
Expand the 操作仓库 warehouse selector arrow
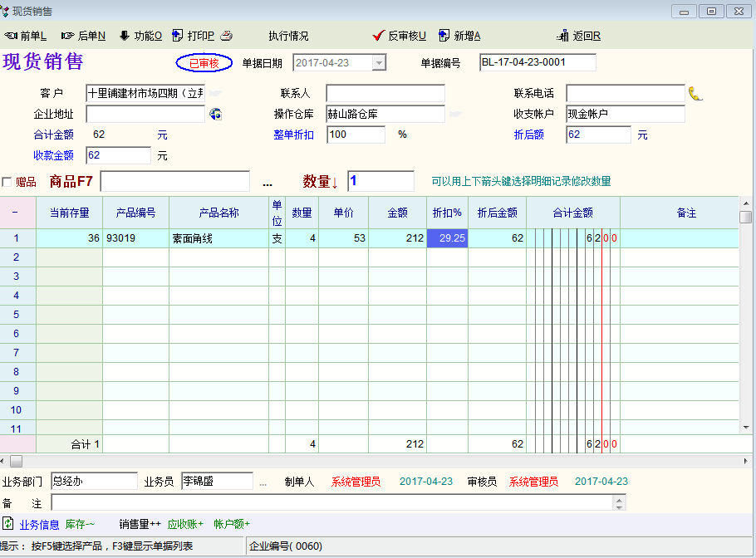tap(457, 114)
